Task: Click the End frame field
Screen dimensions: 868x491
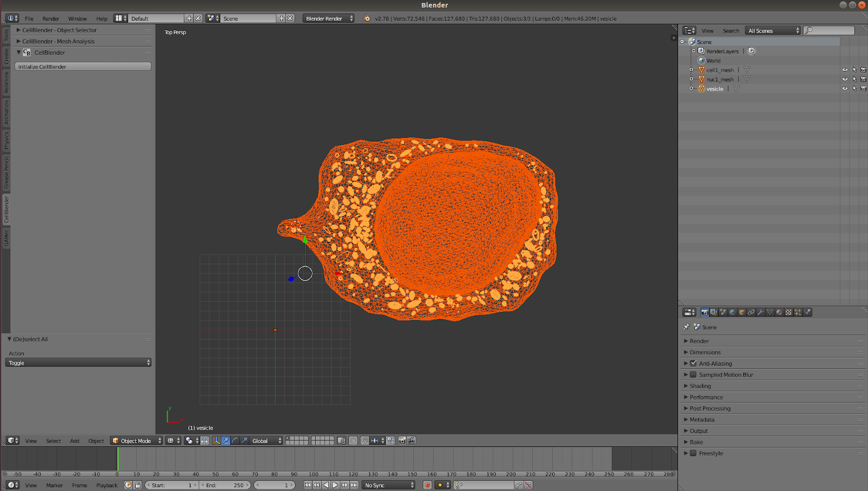Action: pyautogui.click(x=225, y=485)
